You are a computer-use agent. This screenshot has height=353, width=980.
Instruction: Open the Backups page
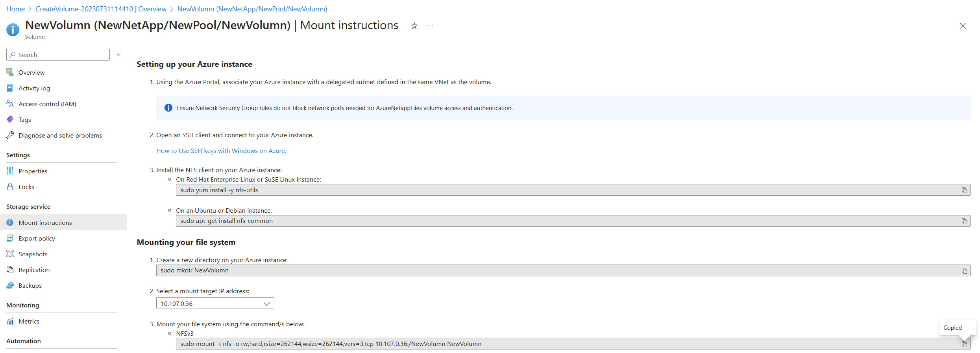(x=30, y=285)
